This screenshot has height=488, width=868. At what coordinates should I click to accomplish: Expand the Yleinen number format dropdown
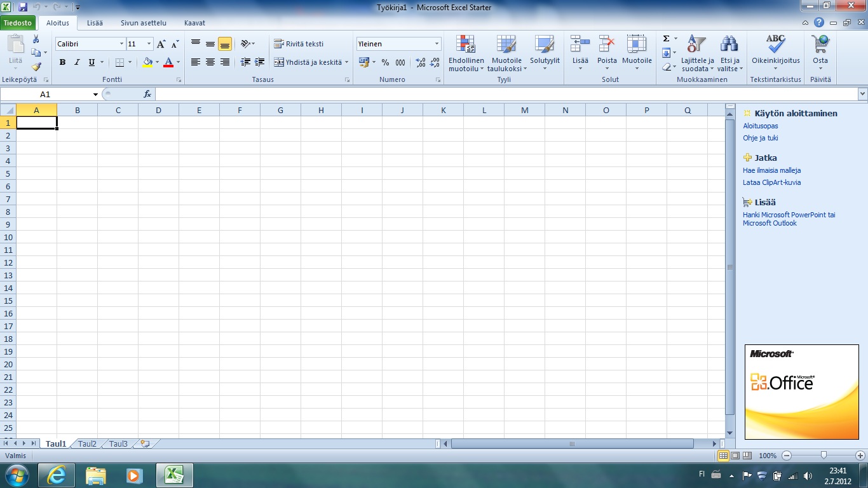pyautogui.click(x=437, y=44)
